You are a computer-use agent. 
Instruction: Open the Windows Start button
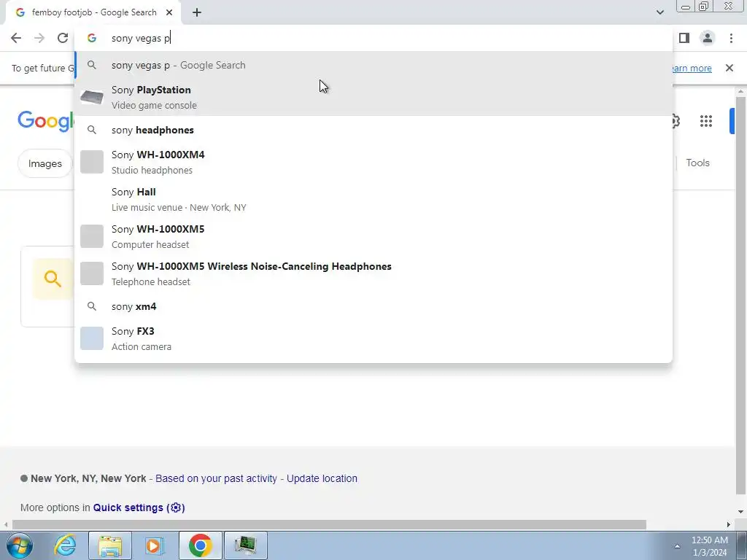[20, 545]
